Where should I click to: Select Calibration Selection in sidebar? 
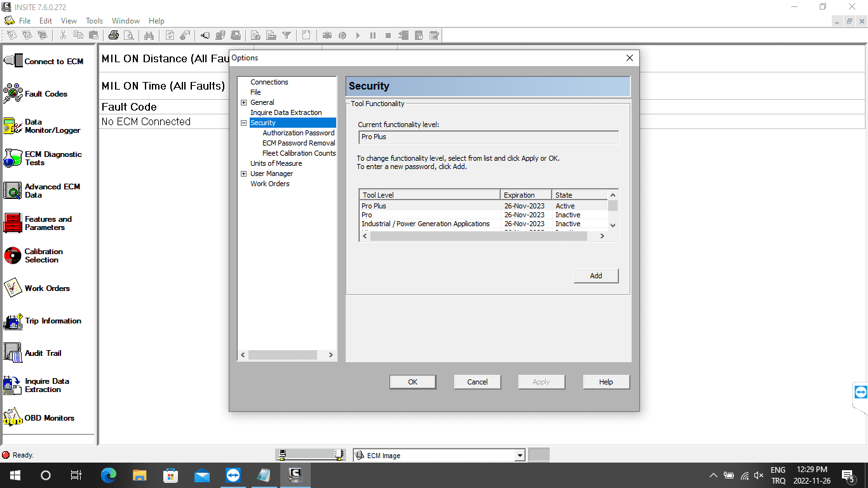(x=13, y=255)
